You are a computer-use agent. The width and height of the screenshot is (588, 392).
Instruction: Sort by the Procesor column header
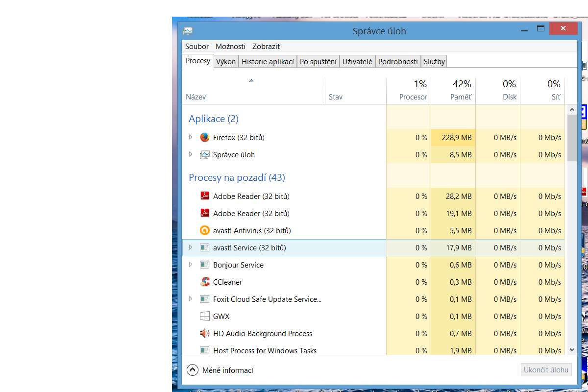[409, 91]
